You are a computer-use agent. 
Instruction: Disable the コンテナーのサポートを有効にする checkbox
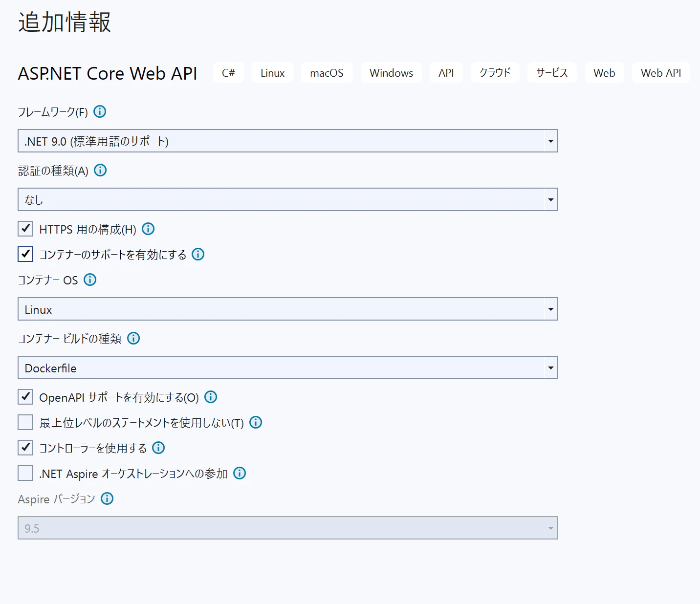25,254
